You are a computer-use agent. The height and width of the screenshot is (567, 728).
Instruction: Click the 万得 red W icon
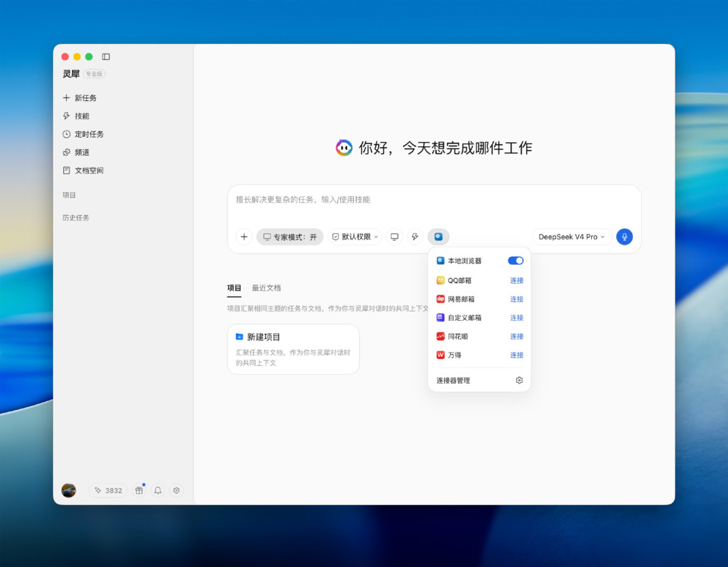[441, 355]
